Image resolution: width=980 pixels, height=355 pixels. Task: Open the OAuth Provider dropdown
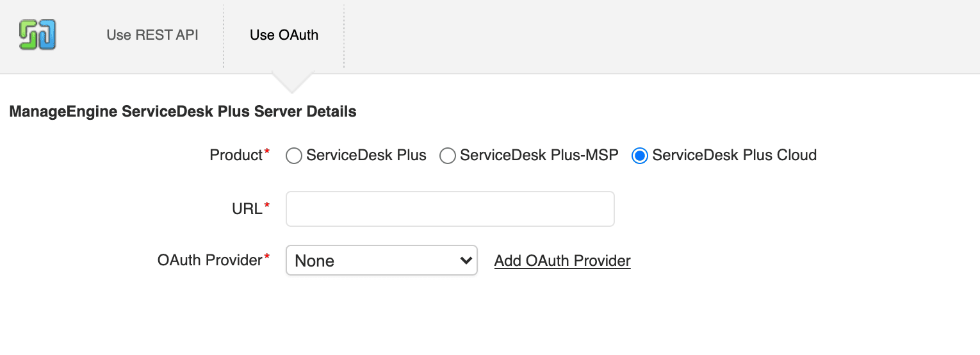pos(381,261)
